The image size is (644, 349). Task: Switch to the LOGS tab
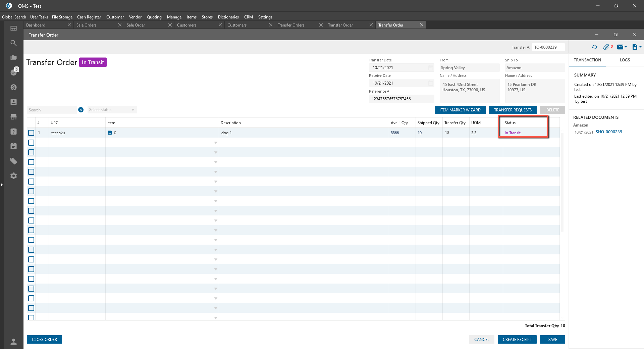click(x=625, y=60)
